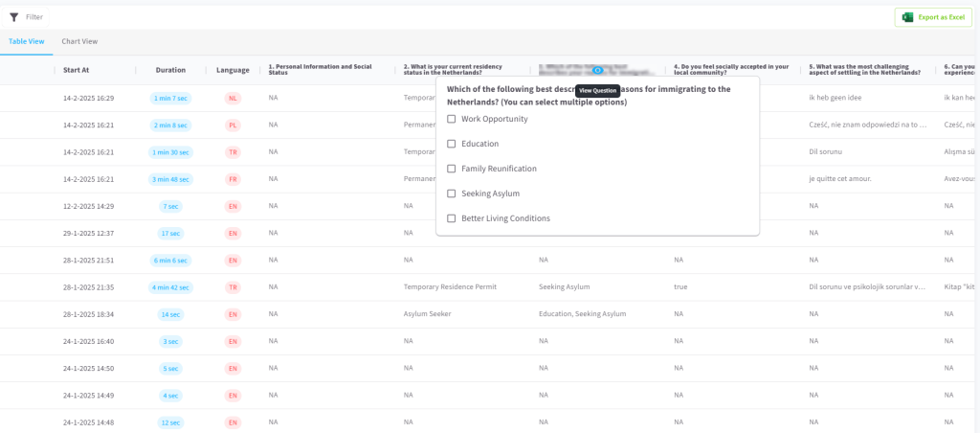
Task: Click the Education, Seeking Asylum cell
Action: coord(583,314)
